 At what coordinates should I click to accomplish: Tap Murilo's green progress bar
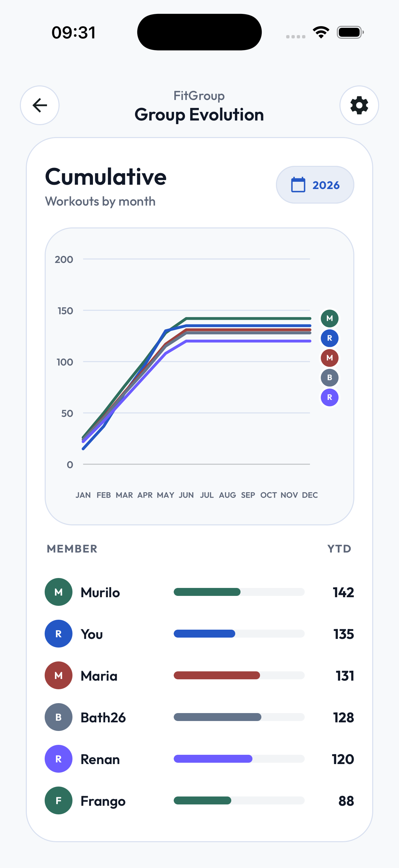[x=207, y=592]
